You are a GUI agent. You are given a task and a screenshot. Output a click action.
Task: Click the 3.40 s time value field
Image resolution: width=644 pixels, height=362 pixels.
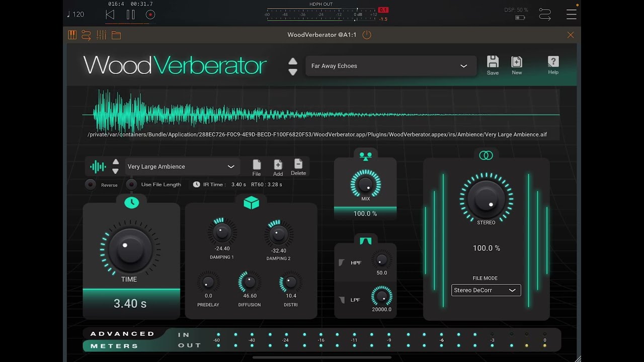tap(131, 303)
